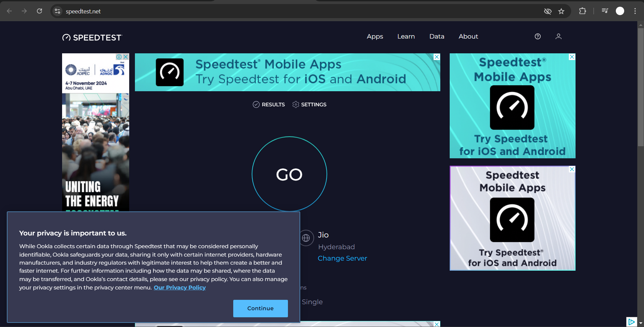Accept the privacy notice with Continue
644x327 pixels.
(260, 308)
